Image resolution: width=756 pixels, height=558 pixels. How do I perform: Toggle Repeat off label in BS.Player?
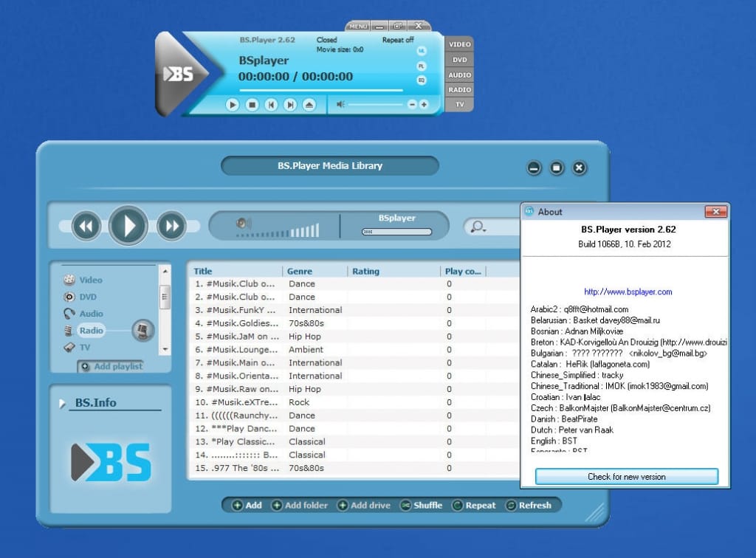398,40
